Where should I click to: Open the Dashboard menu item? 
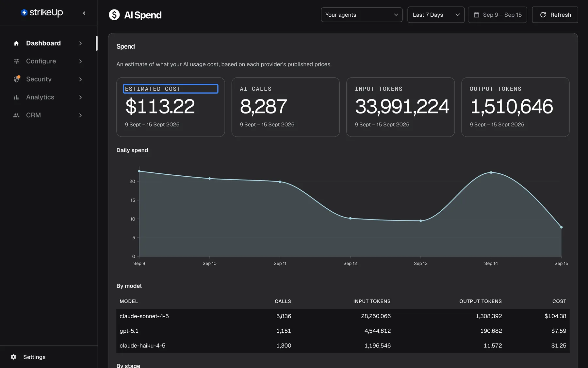pyautogui.click(x=48, y=43)
